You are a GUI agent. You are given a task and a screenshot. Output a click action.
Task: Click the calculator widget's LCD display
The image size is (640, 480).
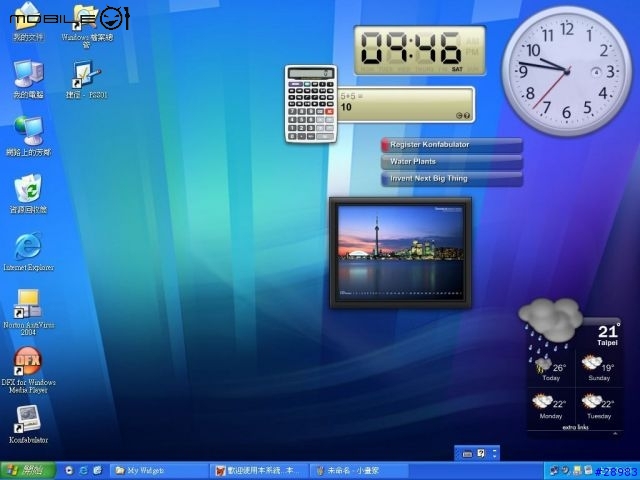(x=311, y=73)
